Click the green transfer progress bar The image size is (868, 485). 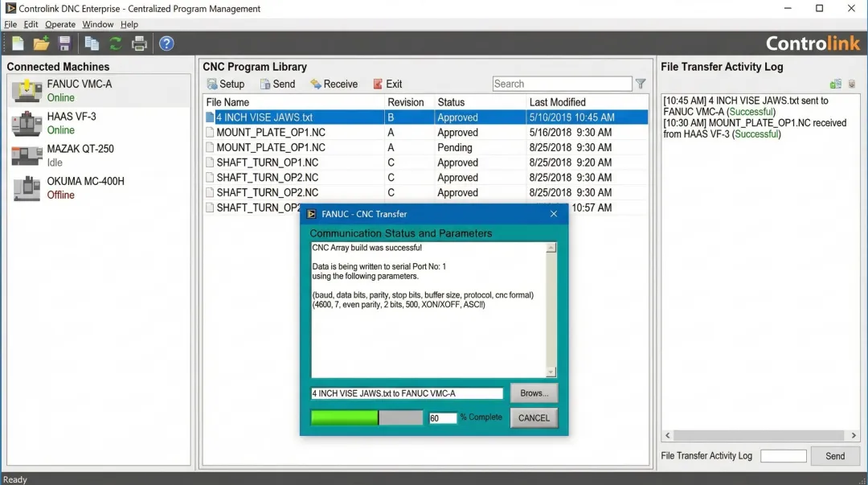point(343,417)
